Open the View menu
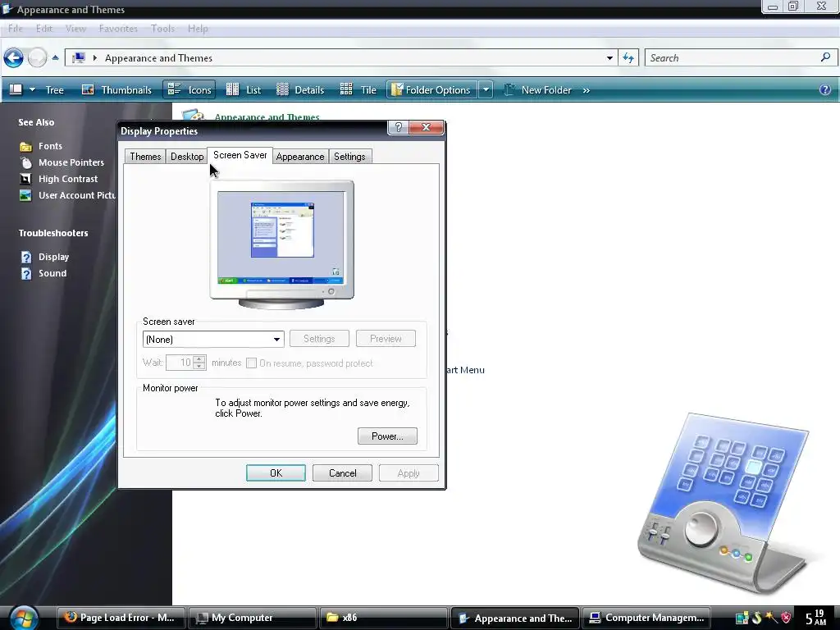The width and height of the screenshot is (840, 630). click(75, 29)
